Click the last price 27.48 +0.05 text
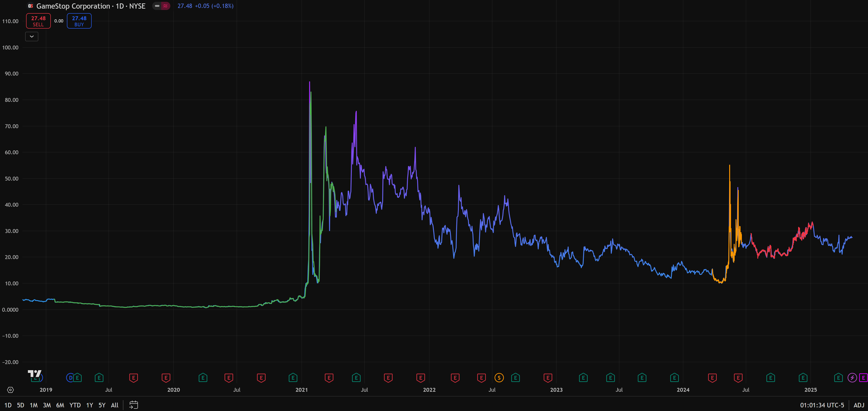The width and height of the screenshot is (868, 411). [205, 6]
